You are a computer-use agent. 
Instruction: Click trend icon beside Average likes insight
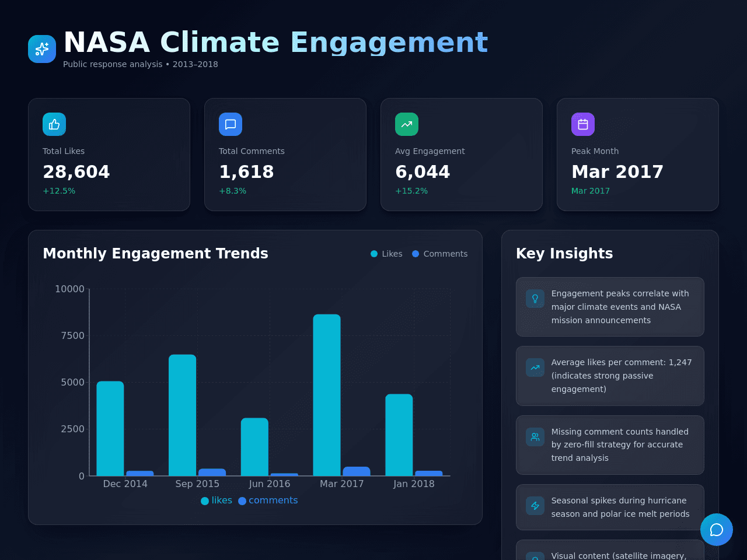(535, 367)
